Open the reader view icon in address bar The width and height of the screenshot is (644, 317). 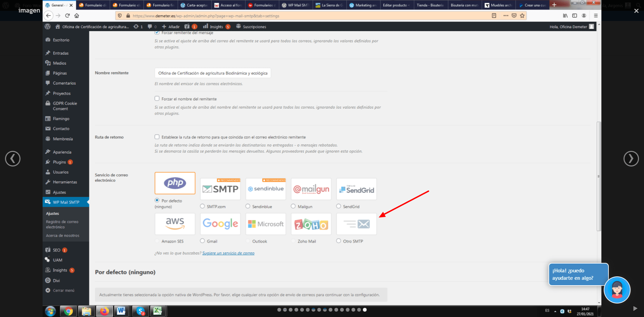[494, 16]
